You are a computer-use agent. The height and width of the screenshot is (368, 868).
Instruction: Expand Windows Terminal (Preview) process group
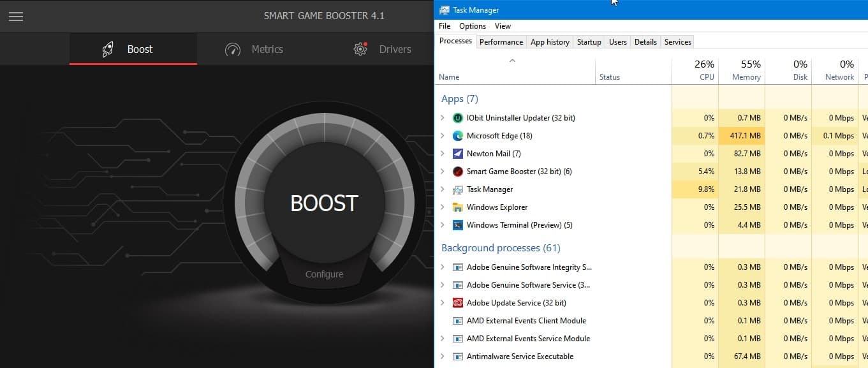pos(443,225)
